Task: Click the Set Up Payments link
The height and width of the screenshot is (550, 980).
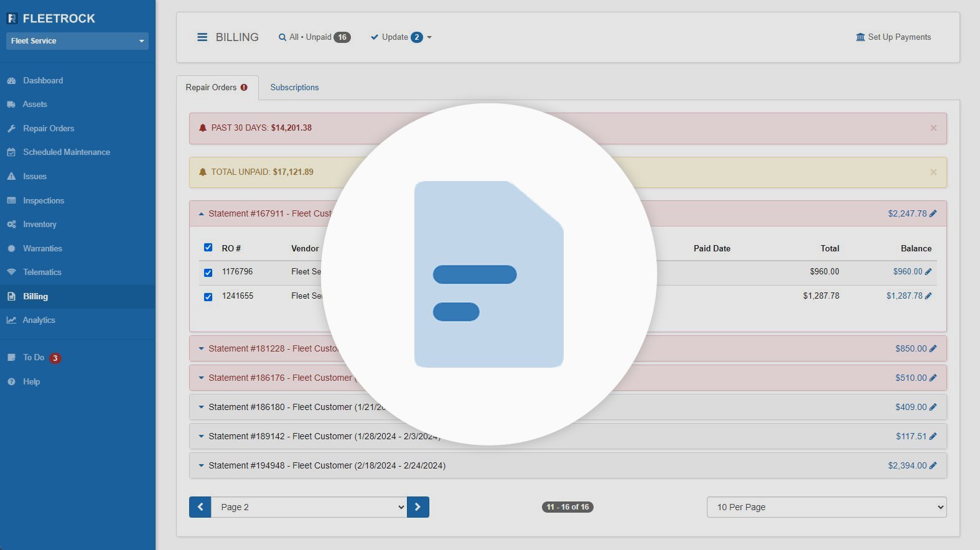Action: [894, 37]
